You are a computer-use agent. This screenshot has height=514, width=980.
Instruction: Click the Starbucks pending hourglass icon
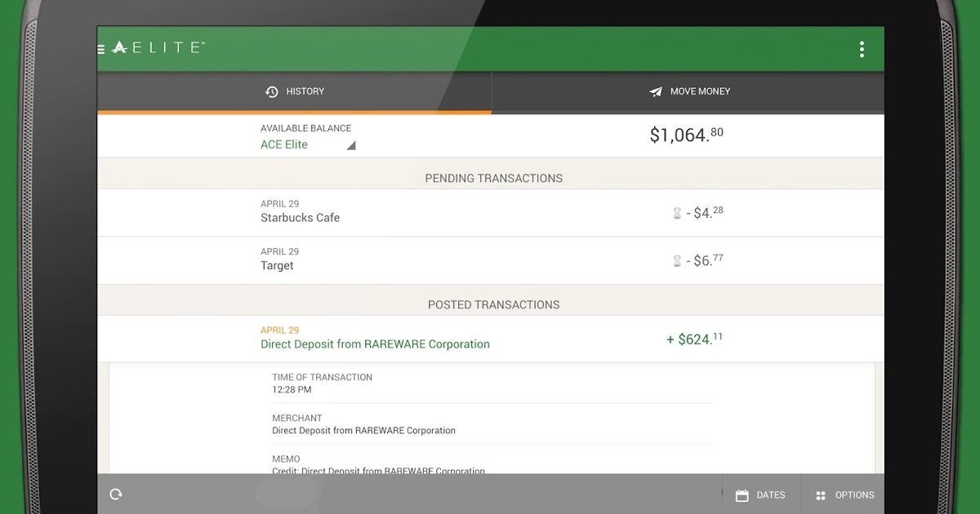pos(676,214)
